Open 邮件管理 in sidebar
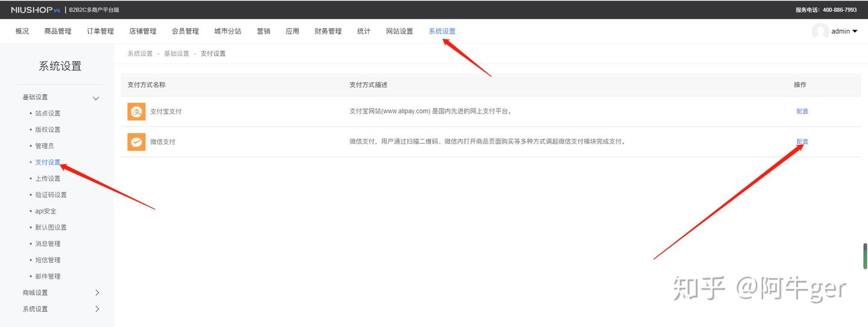Viewport: 868px width, 327px height. tap(48, 276)
